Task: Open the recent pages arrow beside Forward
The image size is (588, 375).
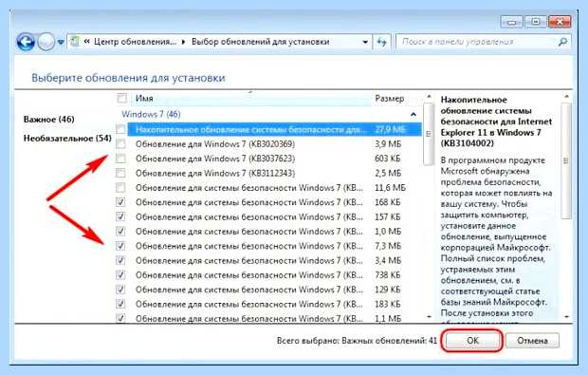Action: 61,43
